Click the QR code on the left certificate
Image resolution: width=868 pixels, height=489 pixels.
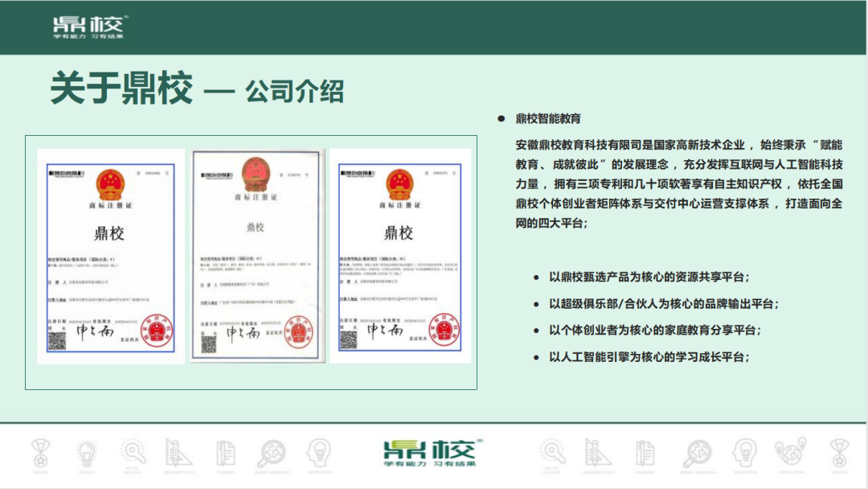pyautogui.click(x=57, y=341)
